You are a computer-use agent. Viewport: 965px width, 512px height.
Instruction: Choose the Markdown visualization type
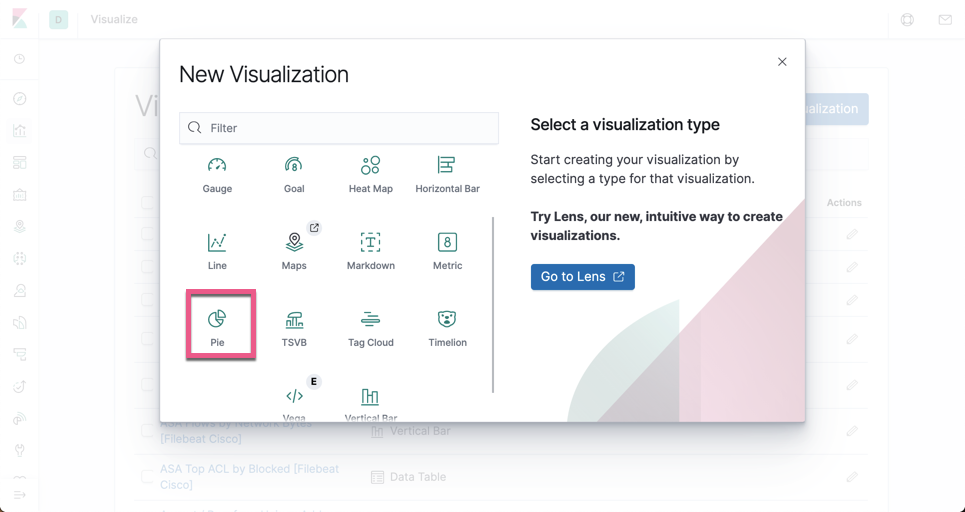(370, 252)
